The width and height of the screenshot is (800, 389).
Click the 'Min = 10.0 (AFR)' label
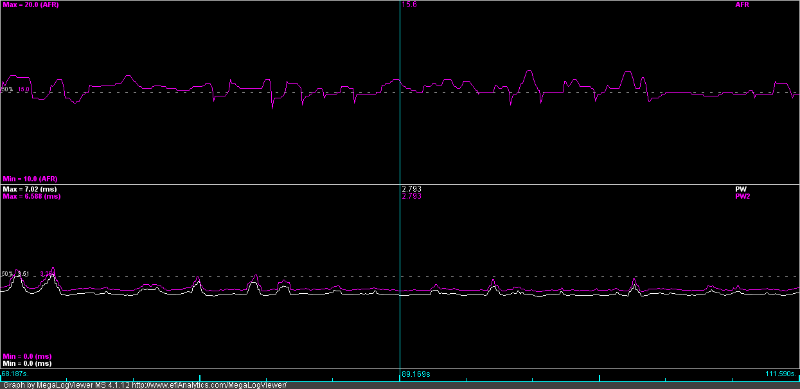(30, 179)
